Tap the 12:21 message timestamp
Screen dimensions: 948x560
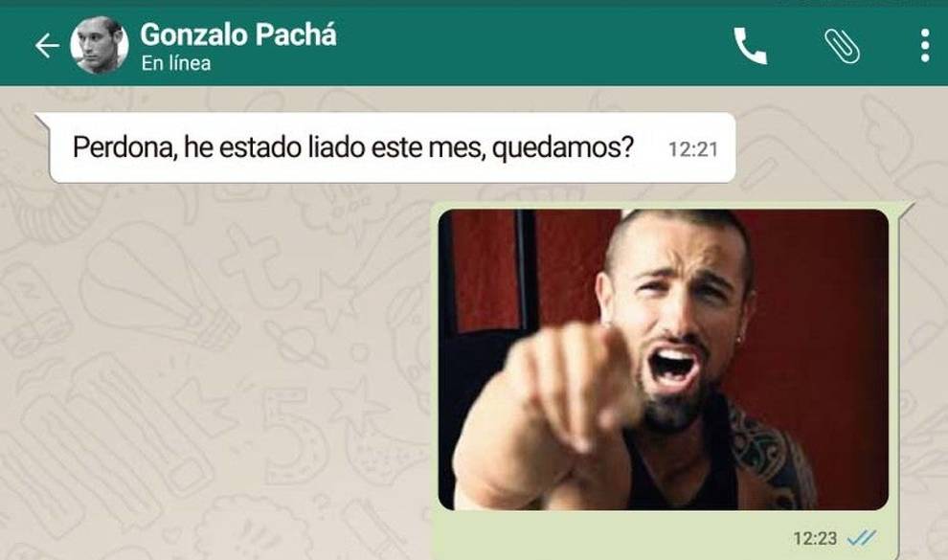693,149
